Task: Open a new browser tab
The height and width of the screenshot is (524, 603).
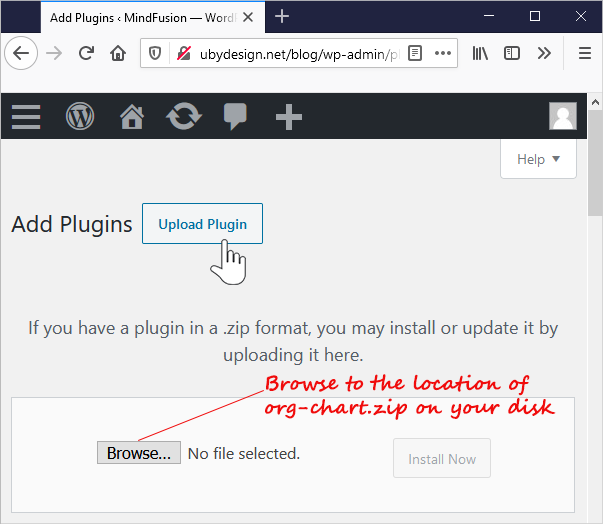Action: point(282,17)
